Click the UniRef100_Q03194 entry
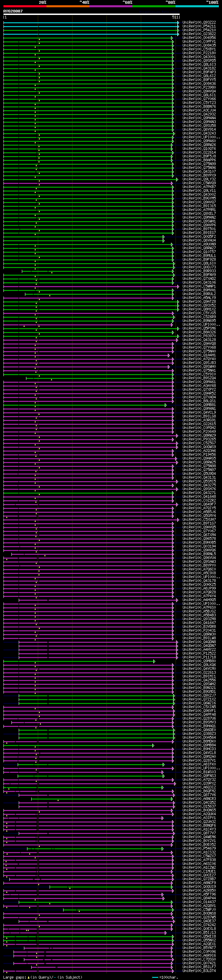This screenshot has width=222, height=980. click(199, 546)
